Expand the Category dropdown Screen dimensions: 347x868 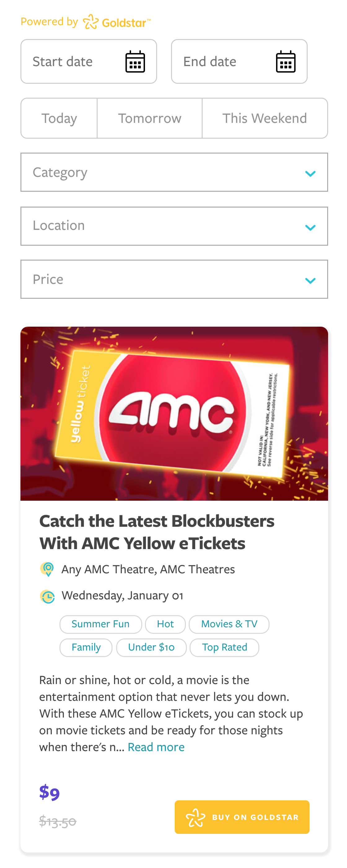coord(174,172)
